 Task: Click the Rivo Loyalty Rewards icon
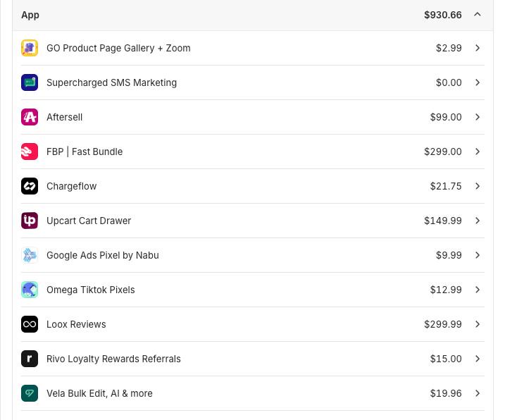coord(30,359)
